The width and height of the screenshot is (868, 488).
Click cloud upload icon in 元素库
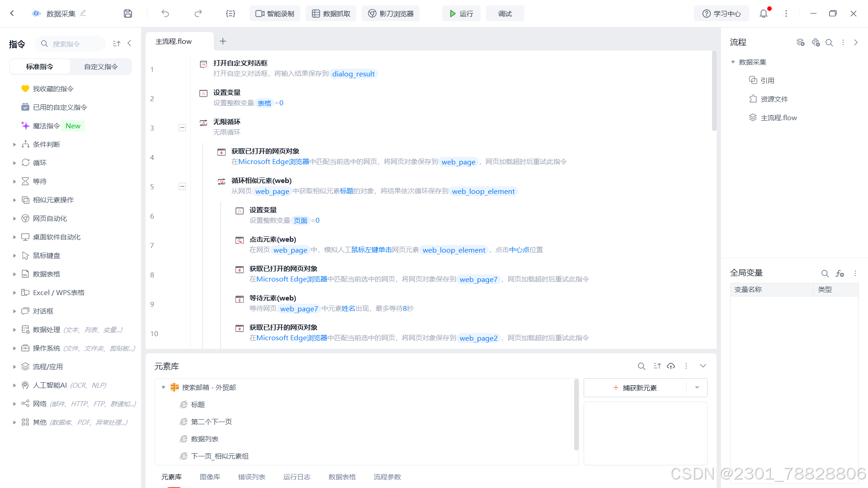tap(671, 366)
